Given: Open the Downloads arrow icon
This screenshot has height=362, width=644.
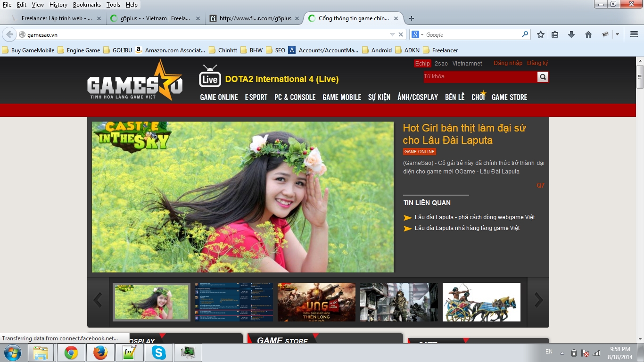Looking at the screenshot, I should tap(571, 34).
